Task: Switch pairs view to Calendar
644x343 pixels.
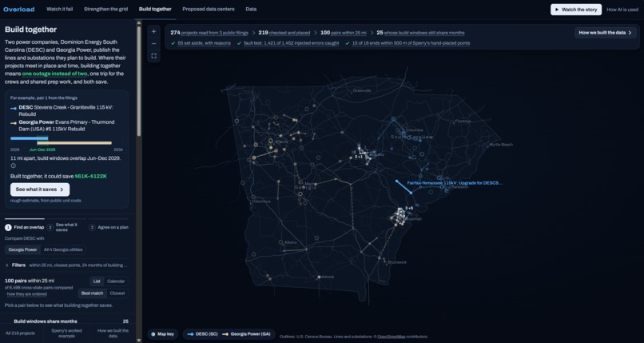Action: (116, 281)
